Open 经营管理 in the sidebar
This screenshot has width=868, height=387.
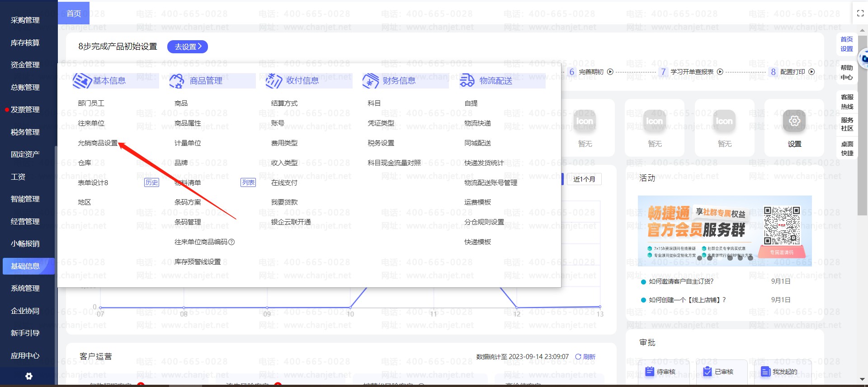pyautogui.click(x=25, y=222)
